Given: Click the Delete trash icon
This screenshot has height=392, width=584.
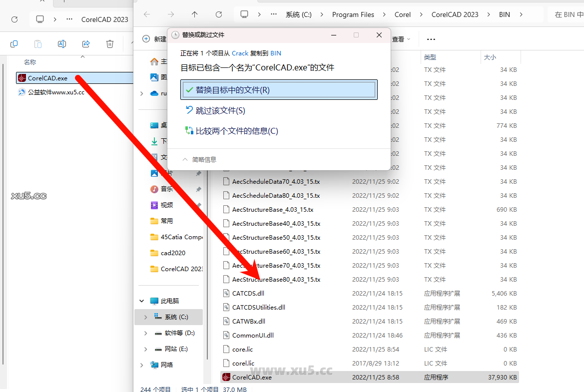Looking at the screenshot, I should click(109, 44).
